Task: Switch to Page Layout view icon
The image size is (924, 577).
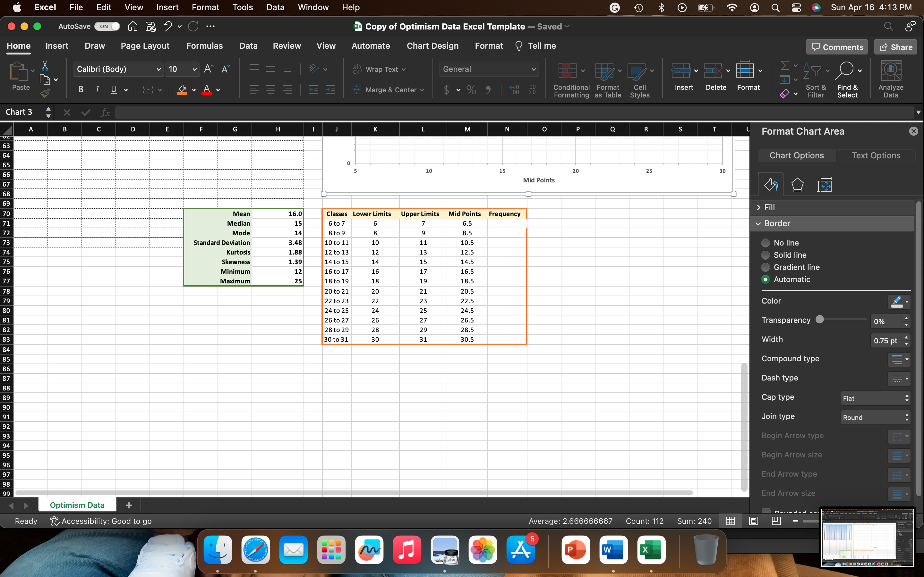Action: (753, 521)
